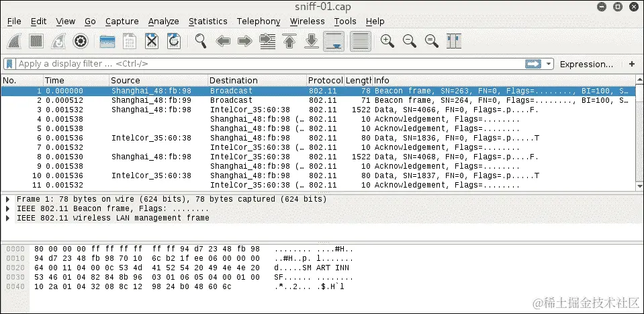The width and height of the screenshot is (644, 314).
Task: Click the packet list scroll down arrow
Action: (x=639, y=187)
